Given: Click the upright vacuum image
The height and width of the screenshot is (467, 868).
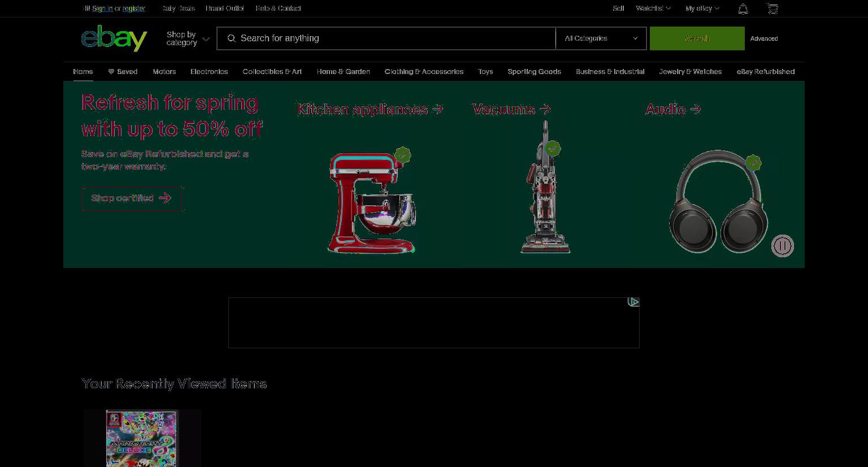Looking at the screenshot, I should [545, 187].
